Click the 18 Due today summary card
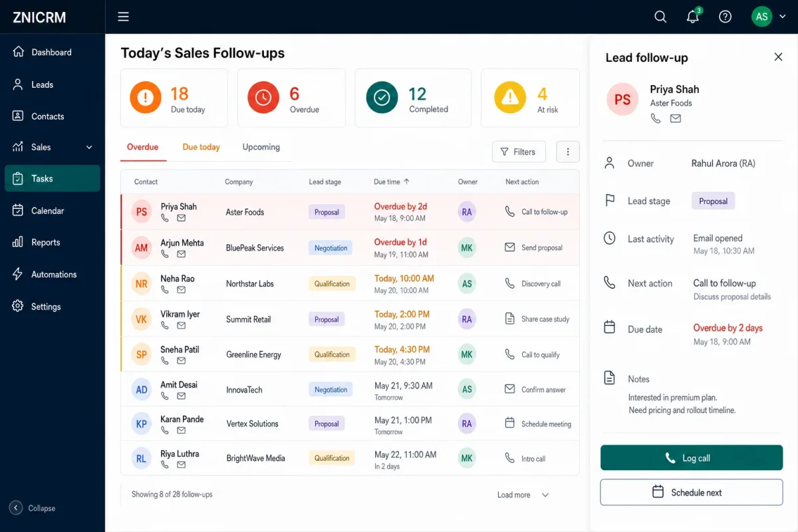The image size is (798, 532). [174, 98]
